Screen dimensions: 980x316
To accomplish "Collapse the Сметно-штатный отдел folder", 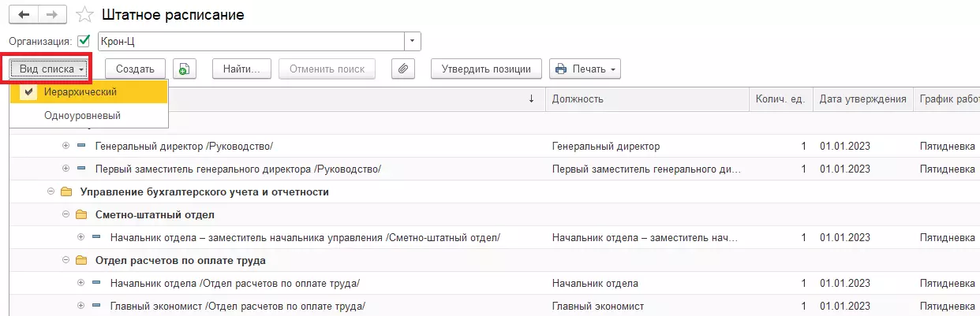I will [66, 214].
